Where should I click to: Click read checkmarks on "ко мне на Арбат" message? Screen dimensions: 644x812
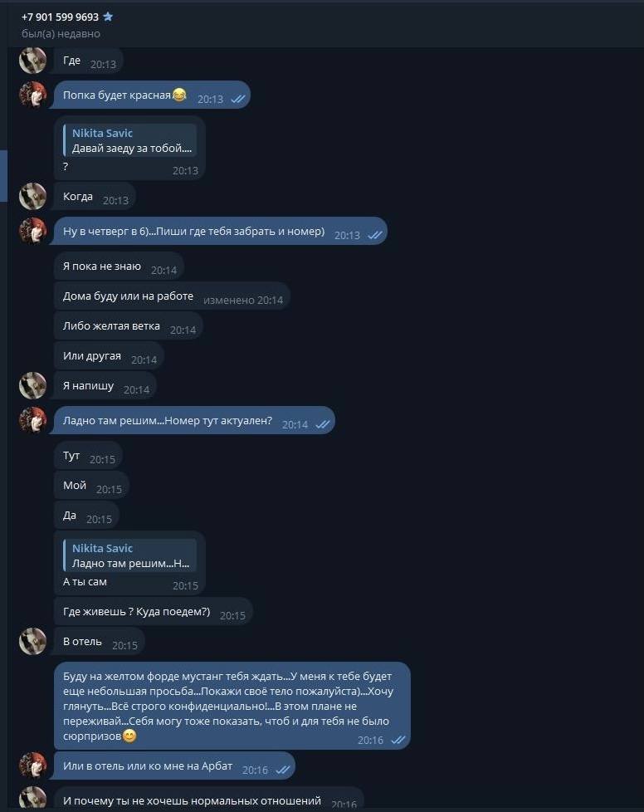coord(283,770)
